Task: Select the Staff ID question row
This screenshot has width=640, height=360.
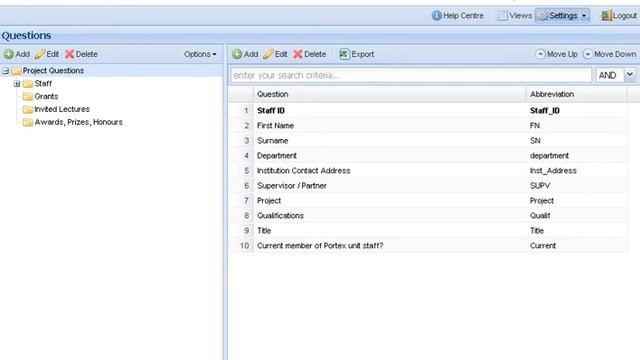Action: (428, 111)
